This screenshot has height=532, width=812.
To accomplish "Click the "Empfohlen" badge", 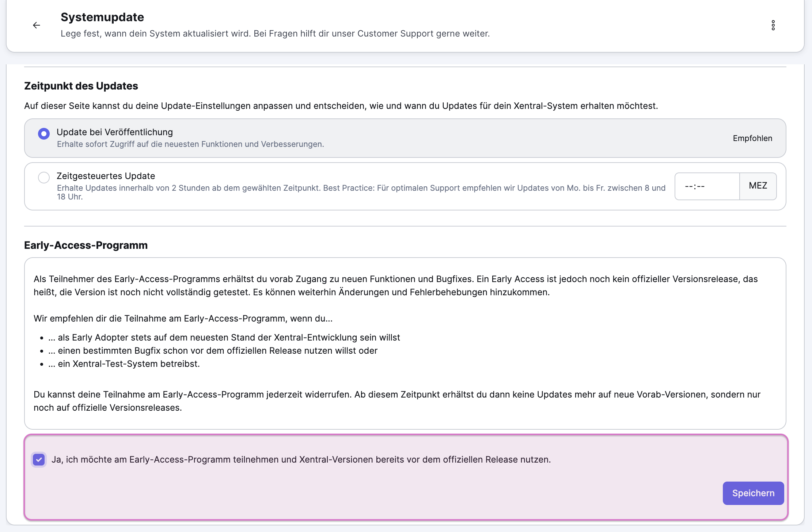I will [x=752, y=138].
